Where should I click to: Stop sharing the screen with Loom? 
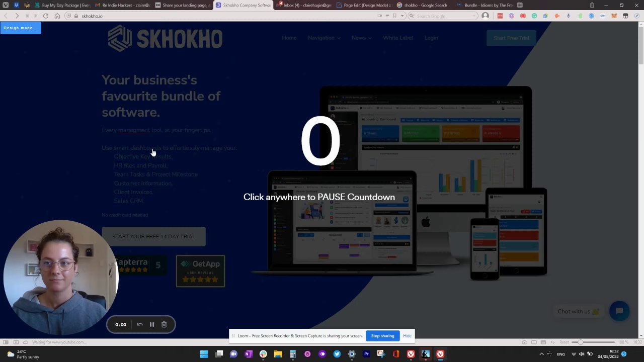pyautogui.click(x=382, y=336)
